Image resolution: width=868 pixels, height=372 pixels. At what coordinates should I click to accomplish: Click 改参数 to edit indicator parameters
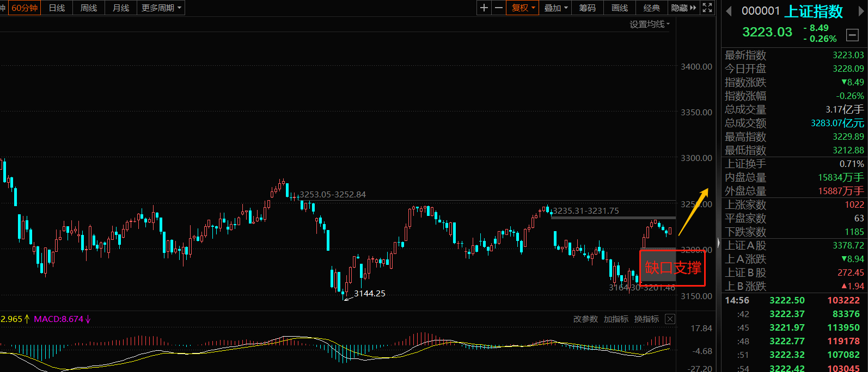(x=585, y=319)
